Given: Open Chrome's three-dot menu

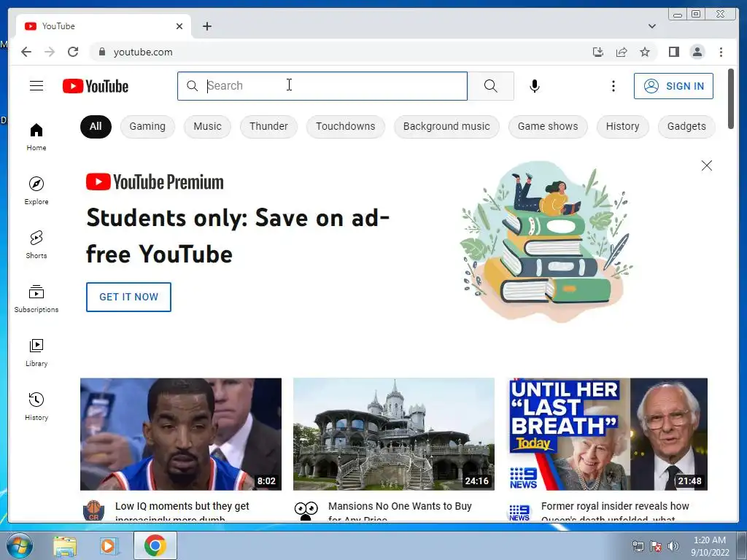Looking at the screenshot, I should (x=721, y=52).
